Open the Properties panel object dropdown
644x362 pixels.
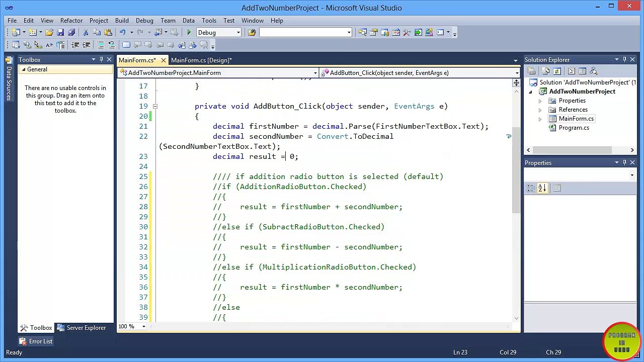point(632,175)
